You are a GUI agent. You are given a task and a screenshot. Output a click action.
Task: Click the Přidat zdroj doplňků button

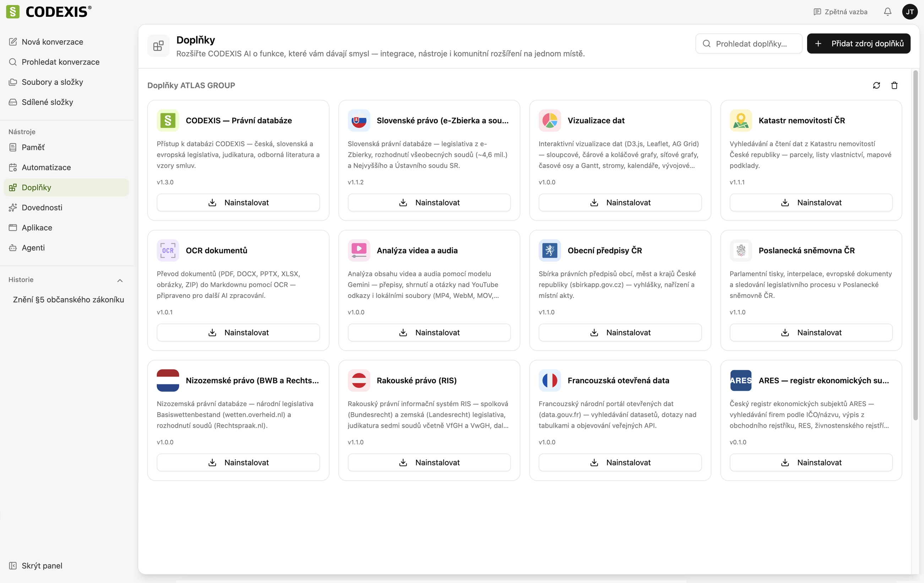coord(858,44)
